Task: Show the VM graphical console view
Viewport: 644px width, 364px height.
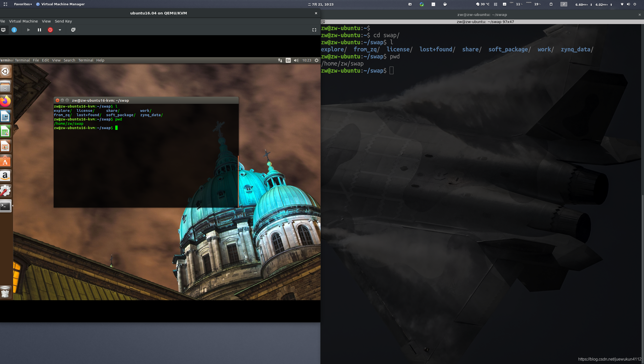Action: tap(3, 30)
